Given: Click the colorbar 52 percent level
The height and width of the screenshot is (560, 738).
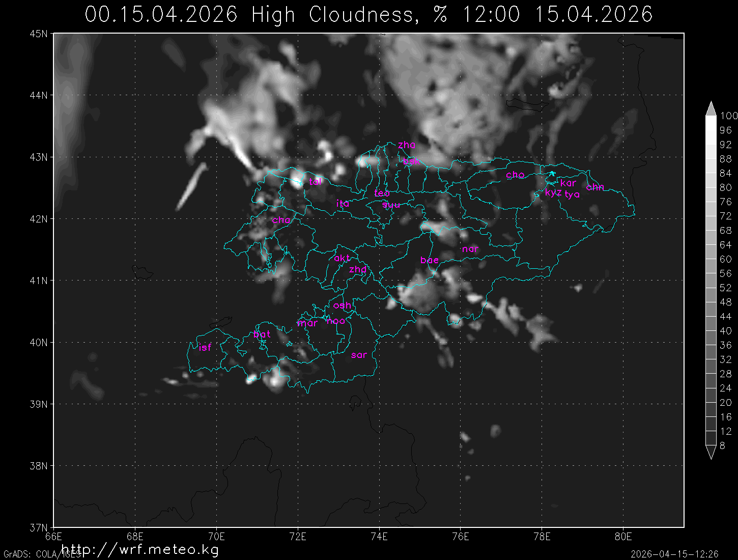Looking at the screenshot, I should point(711,288).
